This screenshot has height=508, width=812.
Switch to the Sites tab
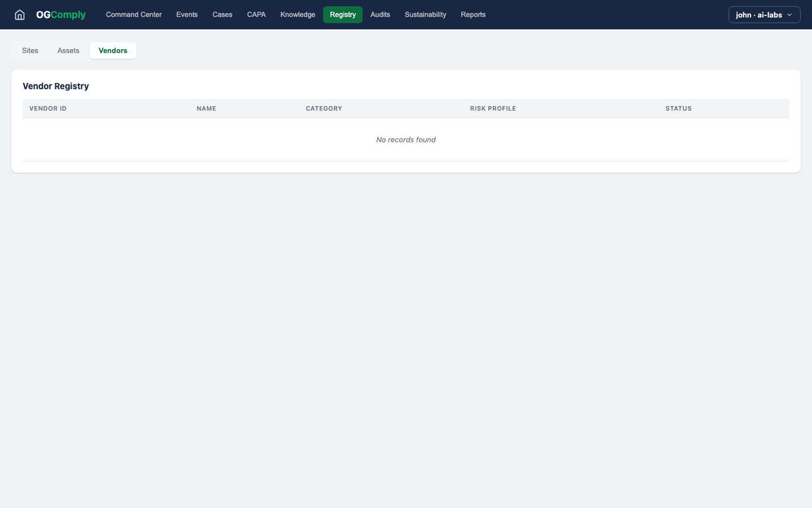(x=30, y=51)
